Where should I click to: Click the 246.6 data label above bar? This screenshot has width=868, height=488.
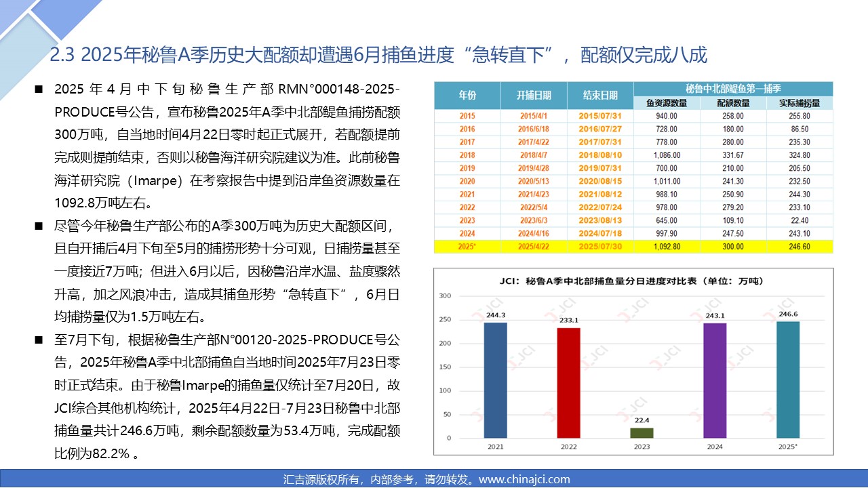point(788,314)
